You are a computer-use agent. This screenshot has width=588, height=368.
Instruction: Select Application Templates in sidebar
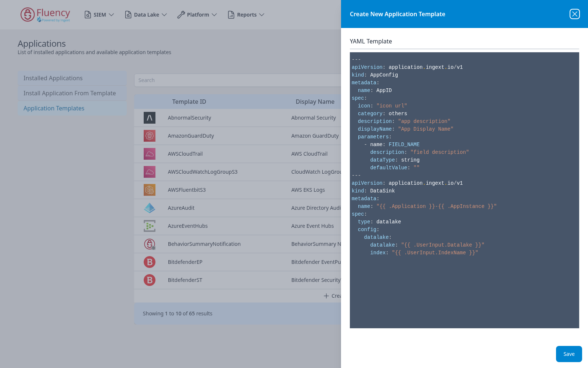72,108
